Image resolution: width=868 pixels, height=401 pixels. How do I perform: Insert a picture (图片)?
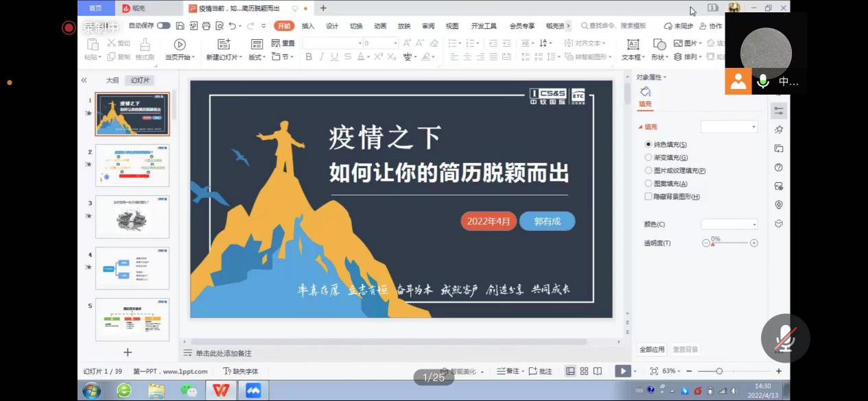pos(678,42)
